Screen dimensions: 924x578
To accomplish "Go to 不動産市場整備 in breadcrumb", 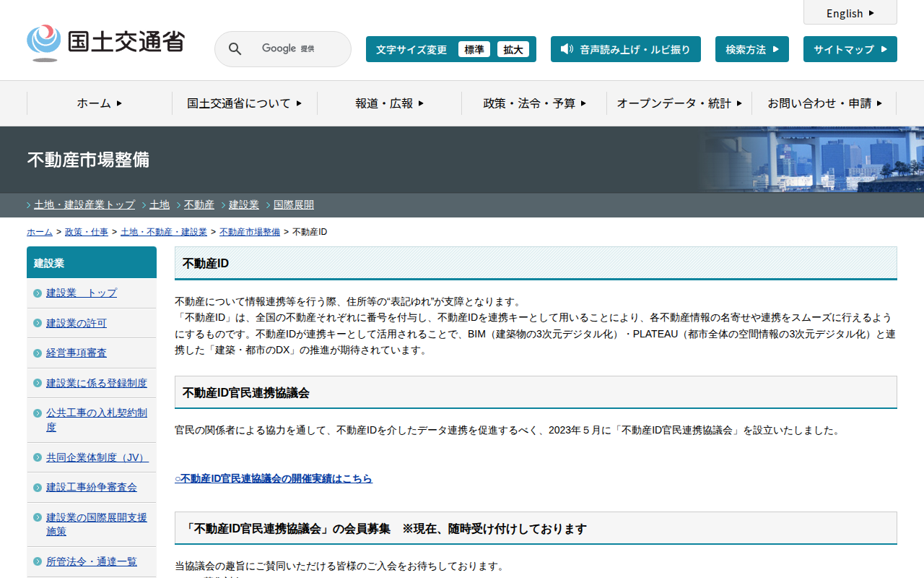I will (250, 232).
